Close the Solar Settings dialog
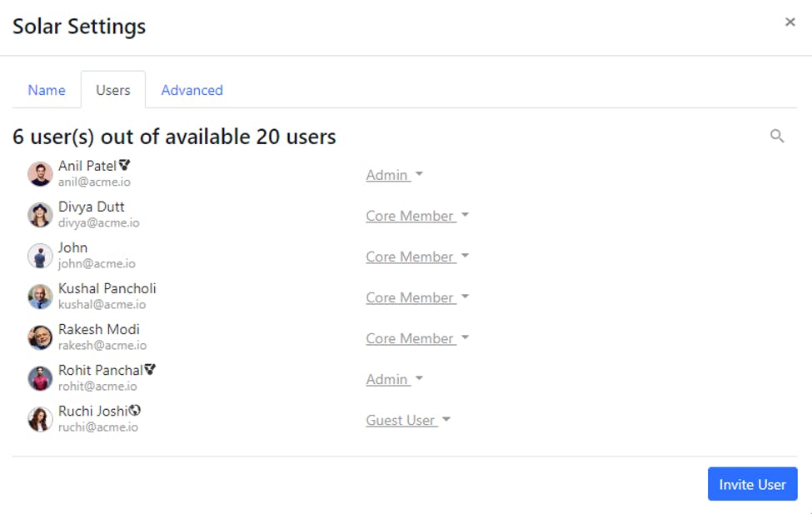Image resolution: width=812 pixels, height=514 pixels. 790,22
